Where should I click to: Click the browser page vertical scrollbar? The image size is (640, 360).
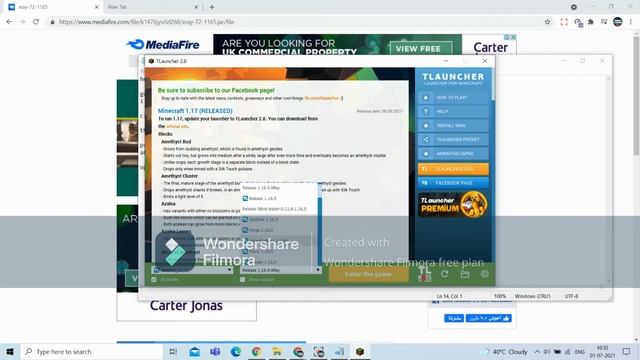[636, 96]
